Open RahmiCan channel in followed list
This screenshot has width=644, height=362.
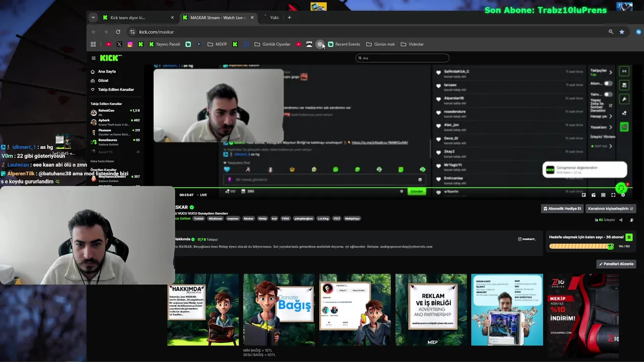tap(115, 112)
